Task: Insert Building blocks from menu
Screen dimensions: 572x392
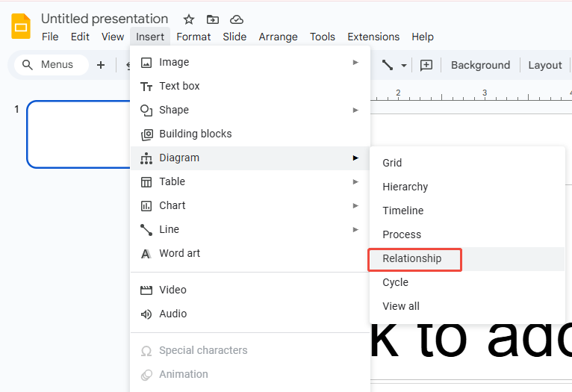Action: [195, 134]
